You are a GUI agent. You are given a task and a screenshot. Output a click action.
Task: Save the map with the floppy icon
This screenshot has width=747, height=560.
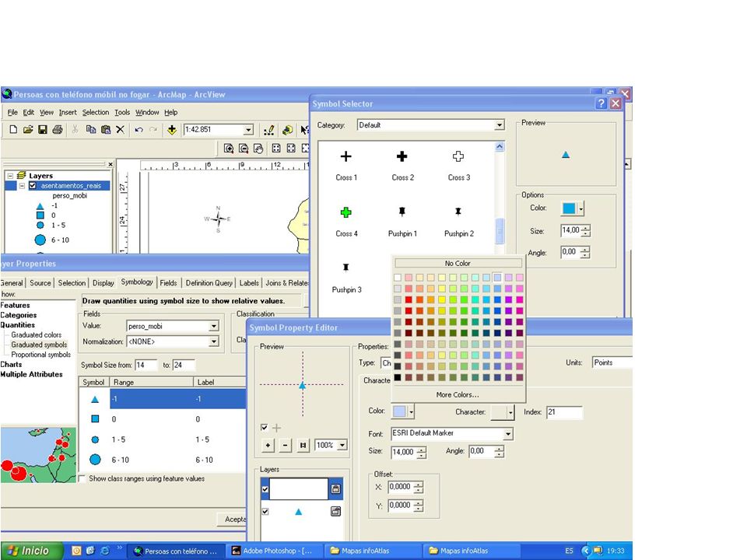click(42, 130)
